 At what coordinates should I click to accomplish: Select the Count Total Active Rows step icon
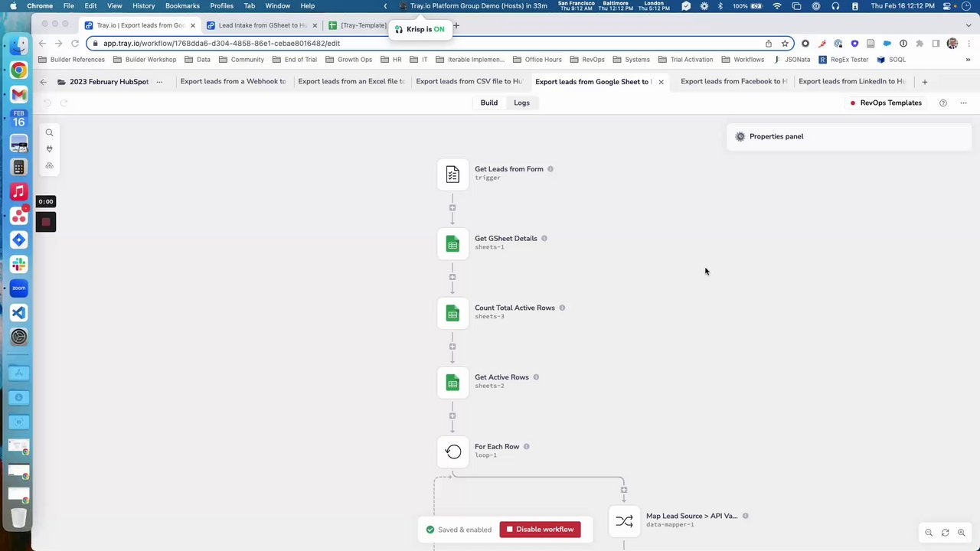452,313
